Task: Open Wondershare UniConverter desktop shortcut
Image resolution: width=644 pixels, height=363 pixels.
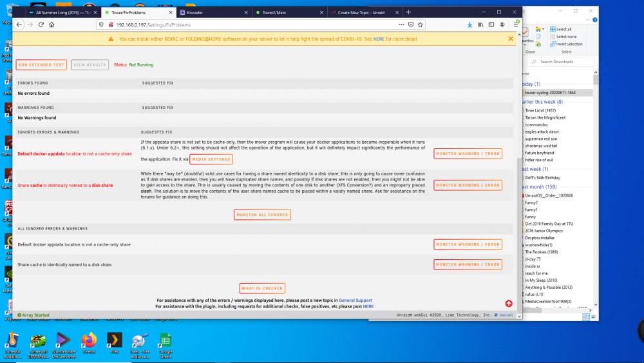Action: coord(64,346)
